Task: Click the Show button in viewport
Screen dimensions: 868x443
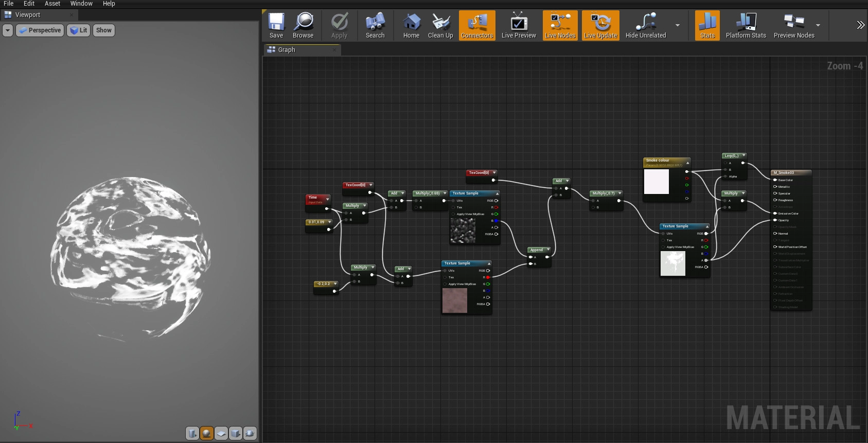Action: [103, 30]
